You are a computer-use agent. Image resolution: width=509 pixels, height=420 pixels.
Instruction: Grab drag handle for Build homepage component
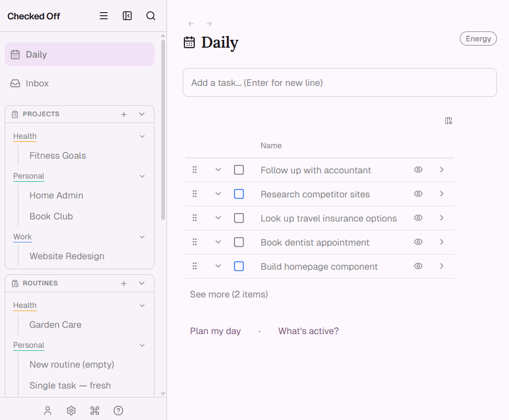click(x=194, y=266)
